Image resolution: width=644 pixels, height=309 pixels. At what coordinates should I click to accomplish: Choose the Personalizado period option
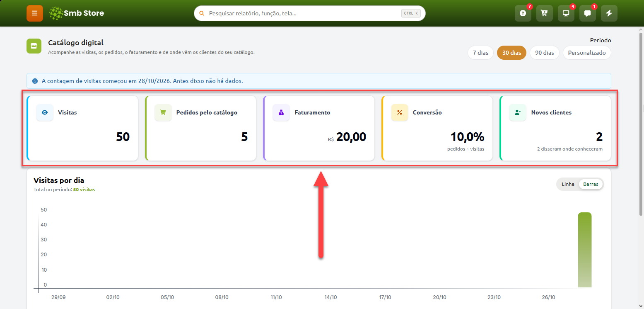pos(587,53)
